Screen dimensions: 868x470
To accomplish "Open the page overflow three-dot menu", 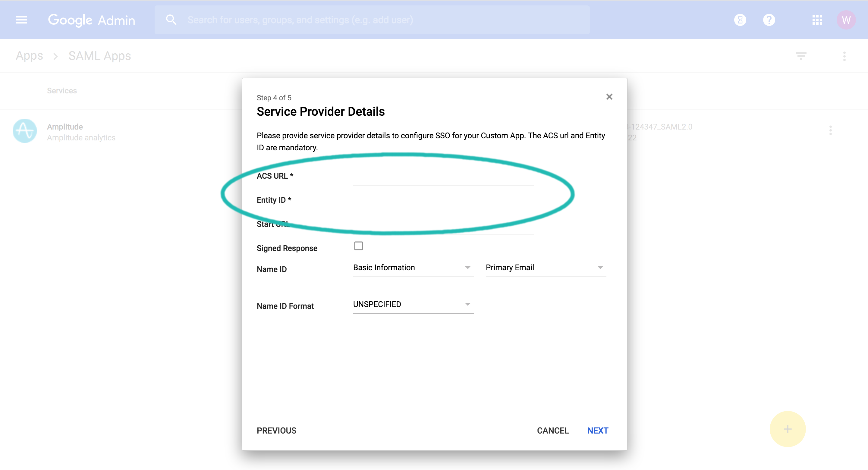I will [x=844, y=56].
